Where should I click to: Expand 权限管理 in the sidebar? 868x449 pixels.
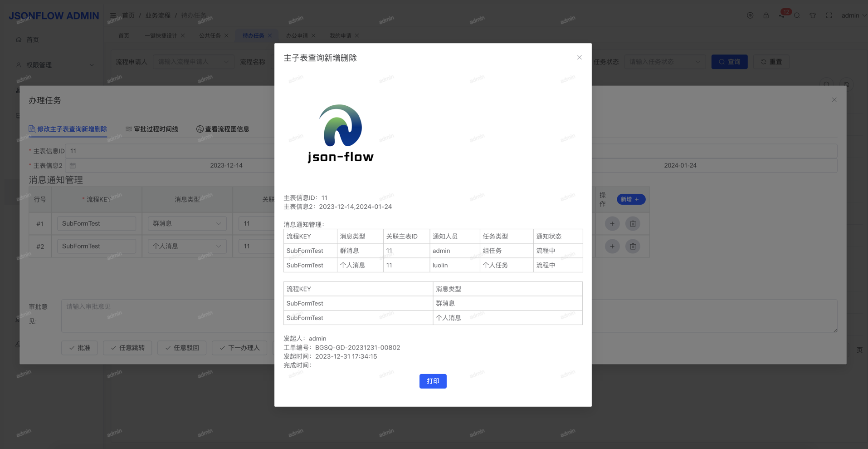[54, 65]
